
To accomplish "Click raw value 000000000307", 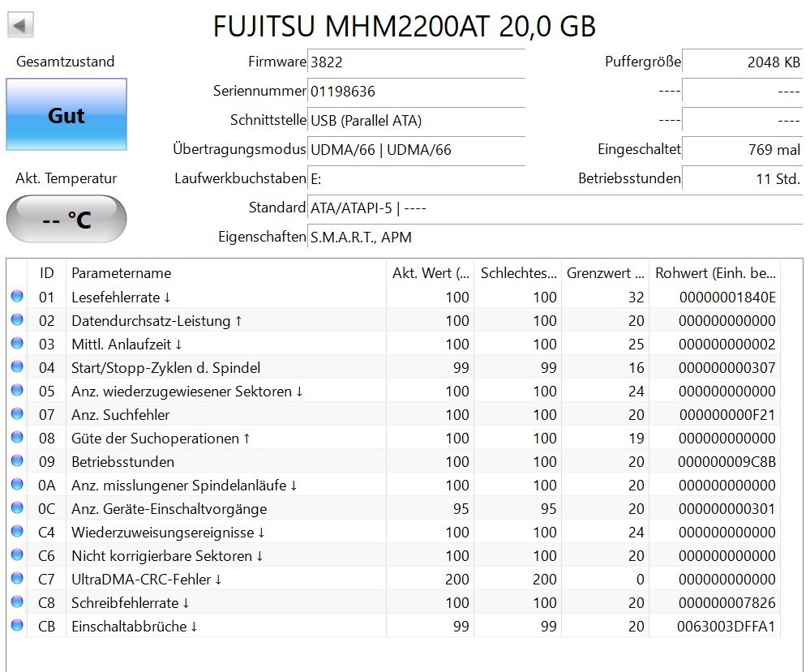I will tap(727, 368).
